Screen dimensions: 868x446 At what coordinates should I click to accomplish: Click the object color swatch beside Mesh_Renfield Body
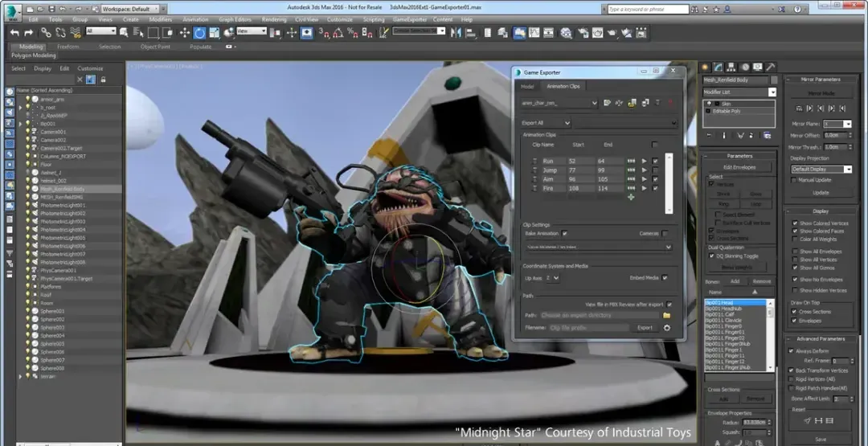click(x=774, y=80)
